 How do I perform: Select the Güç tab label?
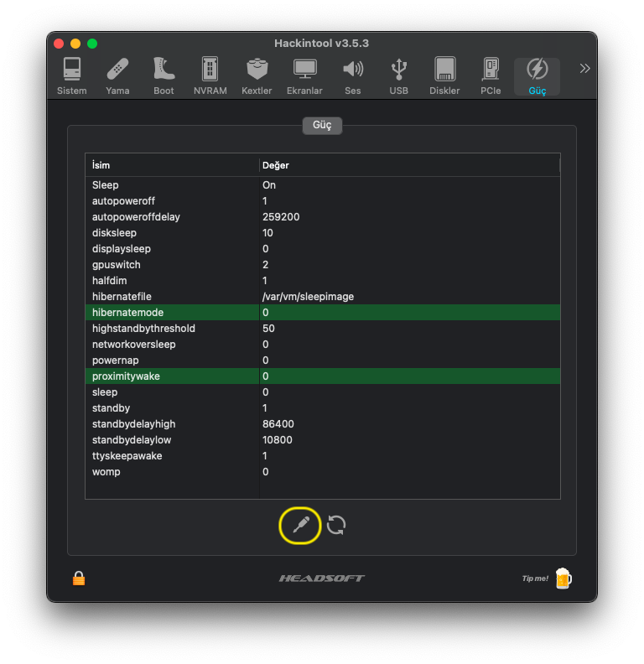pos(322,125)
